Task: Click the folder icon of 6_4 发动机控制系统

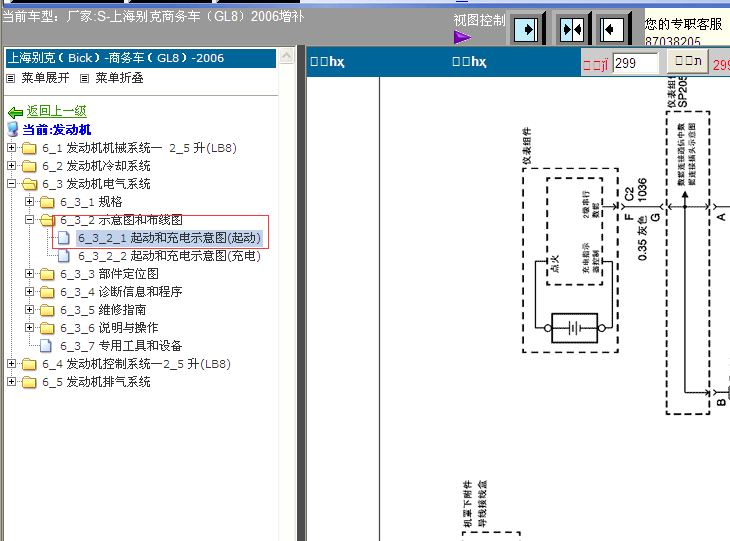Action: tap(29, 364)
